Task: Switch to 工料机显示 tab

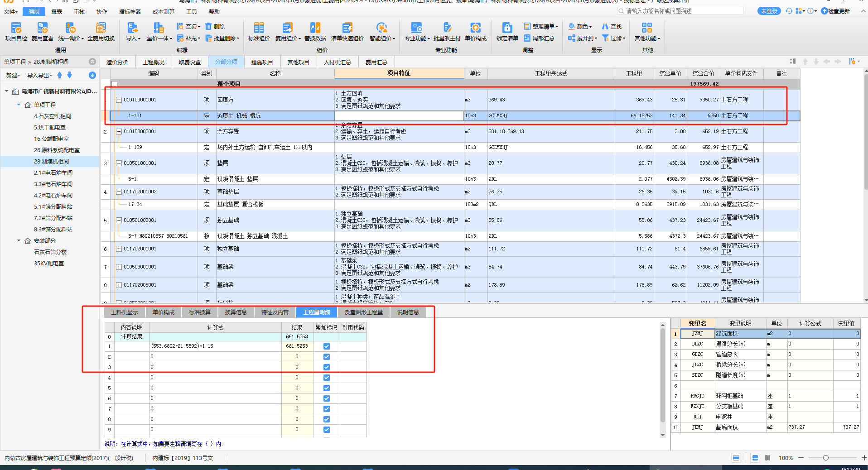Action: [x=125, y=312]
